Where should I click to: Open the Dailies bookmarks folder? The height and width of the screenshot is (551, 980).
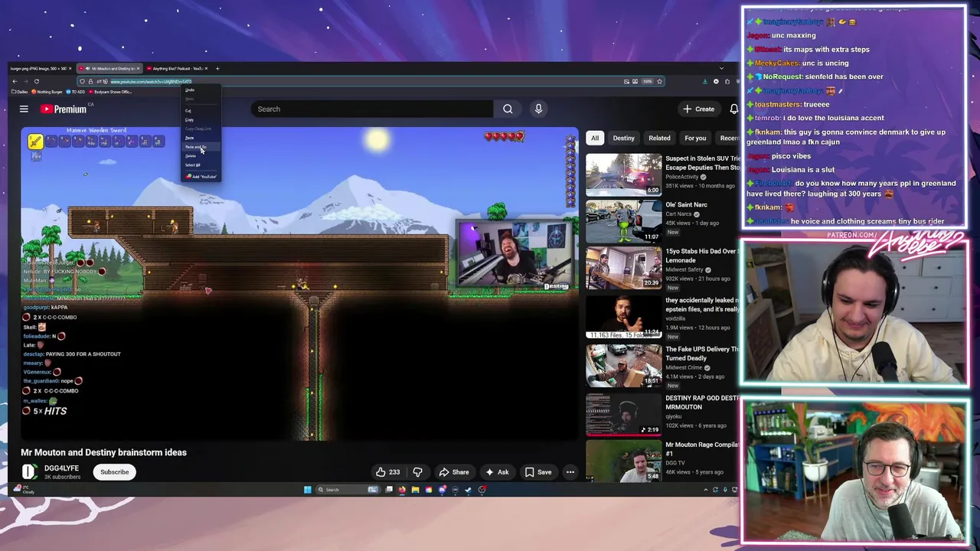pyautogui.click(x=19, y=92)
